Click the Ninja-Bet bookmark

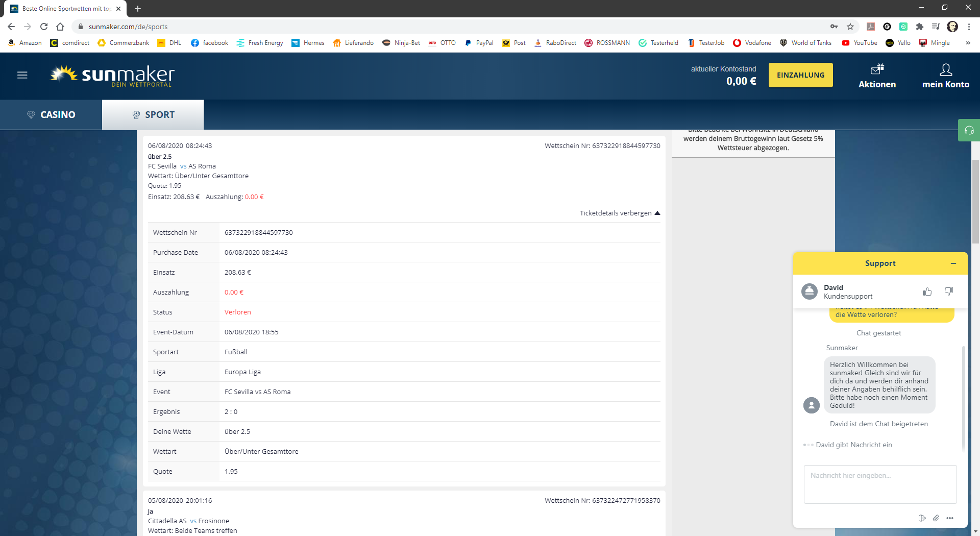click(401, 43)
